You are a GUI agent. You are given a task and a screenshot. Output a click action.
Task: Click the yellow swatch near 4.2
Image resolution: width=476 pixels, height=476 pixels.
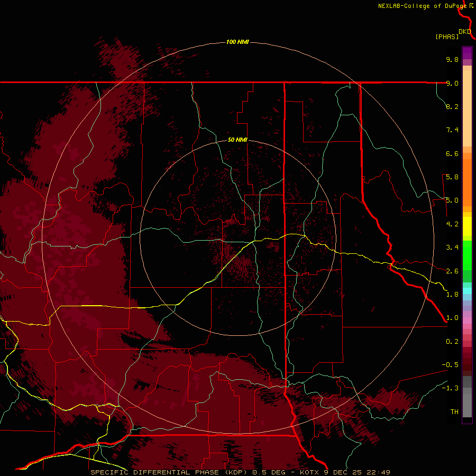click(467, 226)
